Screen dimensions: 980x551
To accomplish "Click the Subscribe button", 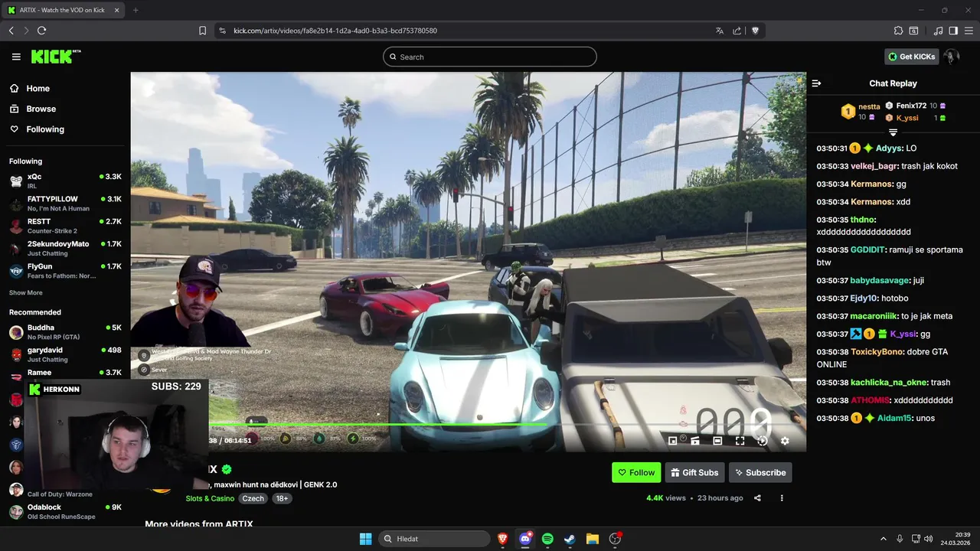I will [760, 472].
